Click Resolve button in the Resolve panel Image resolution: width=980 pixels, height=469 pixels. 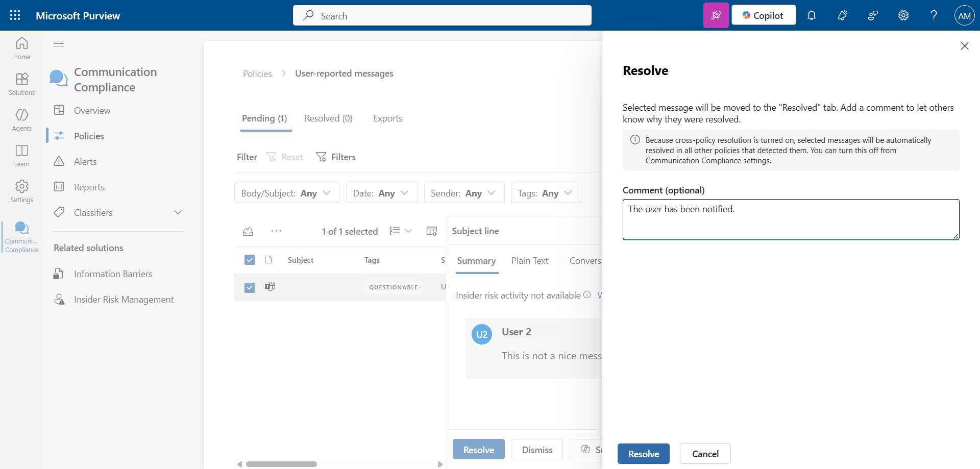tap(643, 454)
